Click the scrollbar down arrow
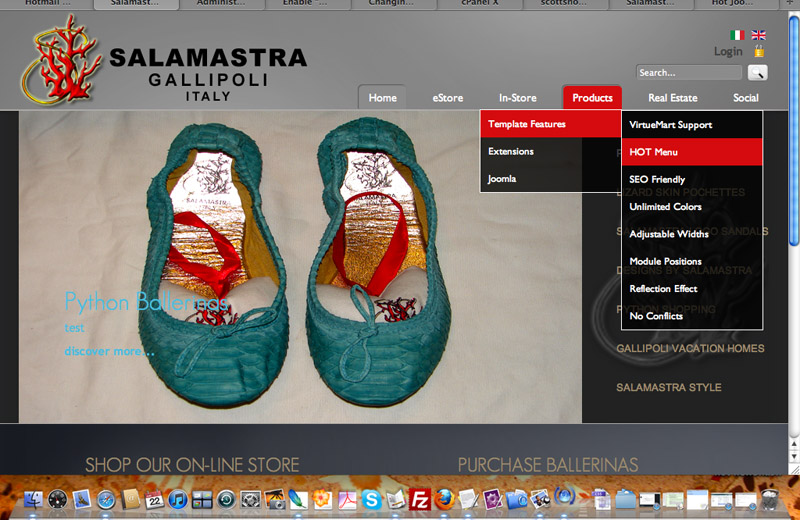Viewport: 800px width, 520px height. (x=794, y=457)
